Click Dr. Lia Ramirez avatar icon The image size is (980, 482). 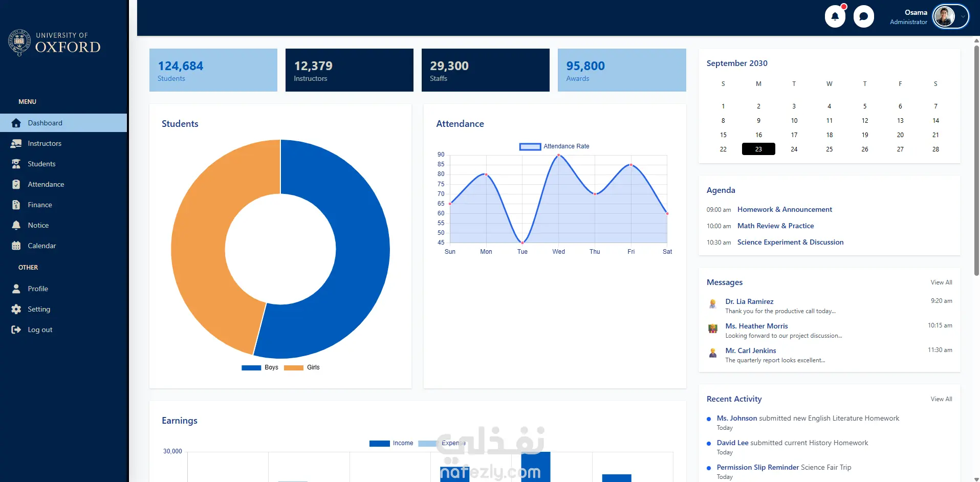coord(712,304)
